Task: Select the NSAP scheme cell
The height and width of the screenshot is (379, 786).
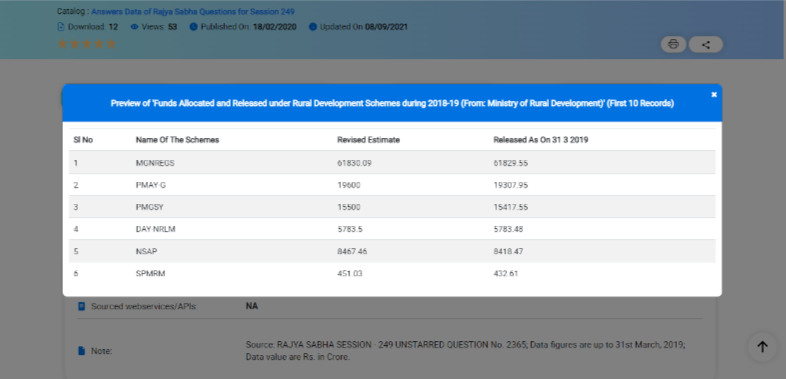Action: (x=145, y=251)
